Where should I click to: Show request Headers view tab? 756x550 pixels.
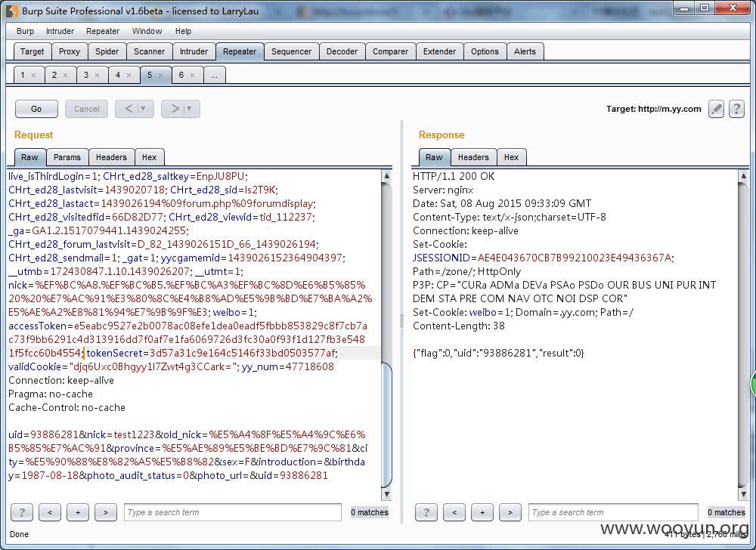111,157
